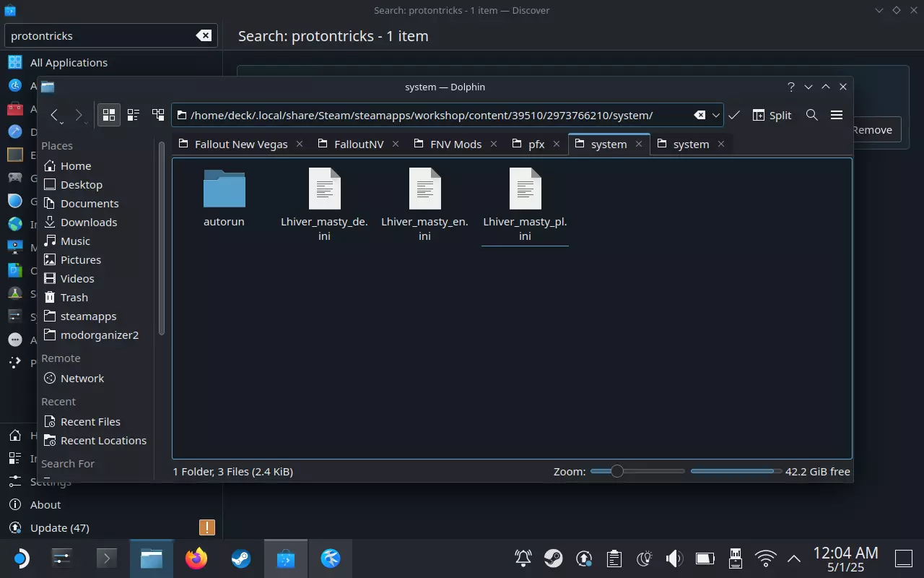
Task: Launch Konsole terminal from the taskbar
Action: click(x=106, y=558)
